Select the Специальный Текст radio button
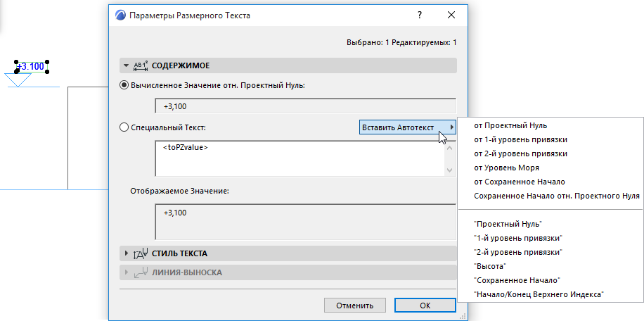 pos(124,127)
